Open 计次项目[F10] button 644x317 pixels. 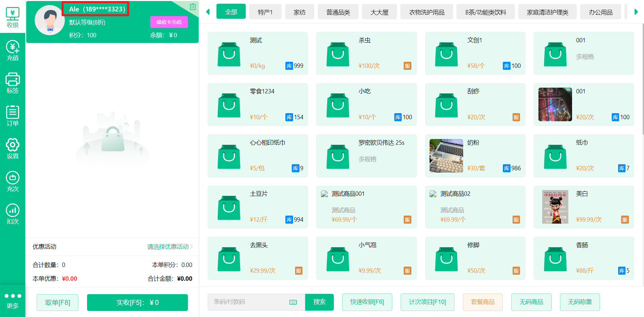[428, 302]
